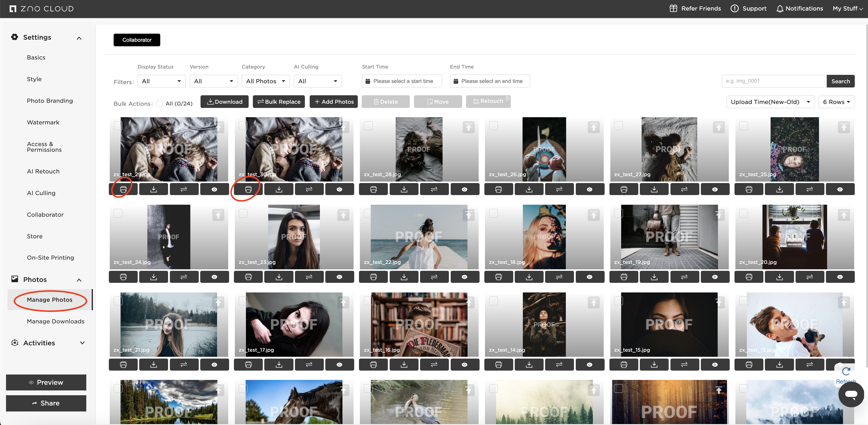The height and width of the screenshot is (425, 868).
Task: Open the Category All Photos dropdown
Action: click(x=265, y=81)
